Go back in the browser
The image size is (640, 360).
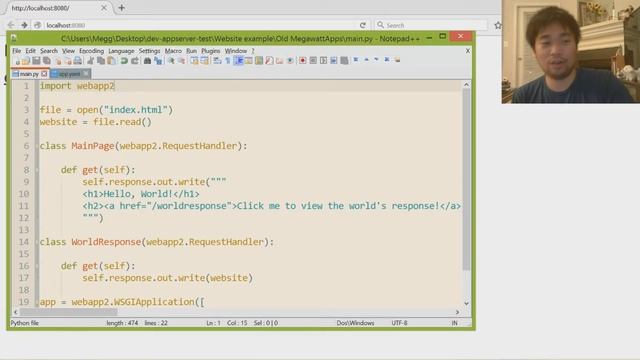pos(11,25)
